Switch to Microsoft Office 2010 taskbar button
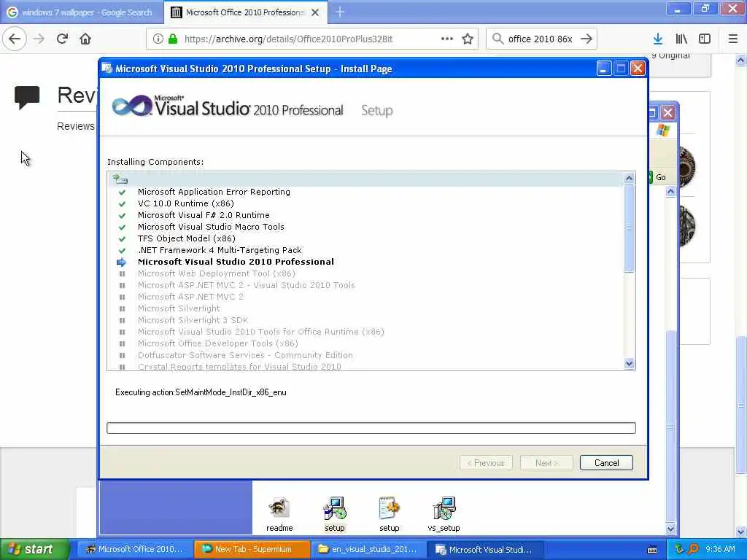 tap(135, 549)
